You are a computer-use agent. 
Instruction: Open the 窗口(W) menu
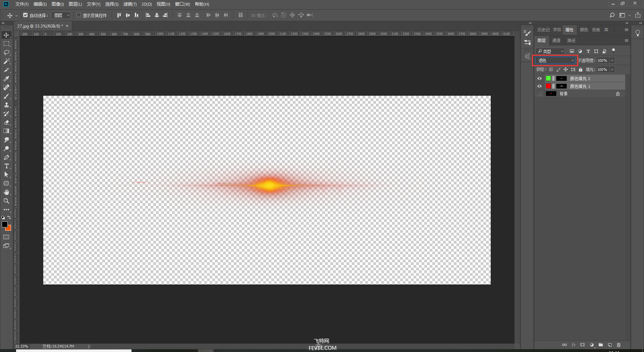click(182, 4)
